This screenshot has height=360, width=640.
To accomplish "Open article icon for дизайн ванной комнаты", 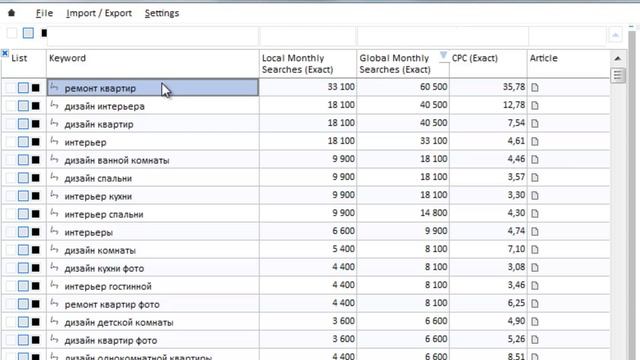I will click(535, 160).
